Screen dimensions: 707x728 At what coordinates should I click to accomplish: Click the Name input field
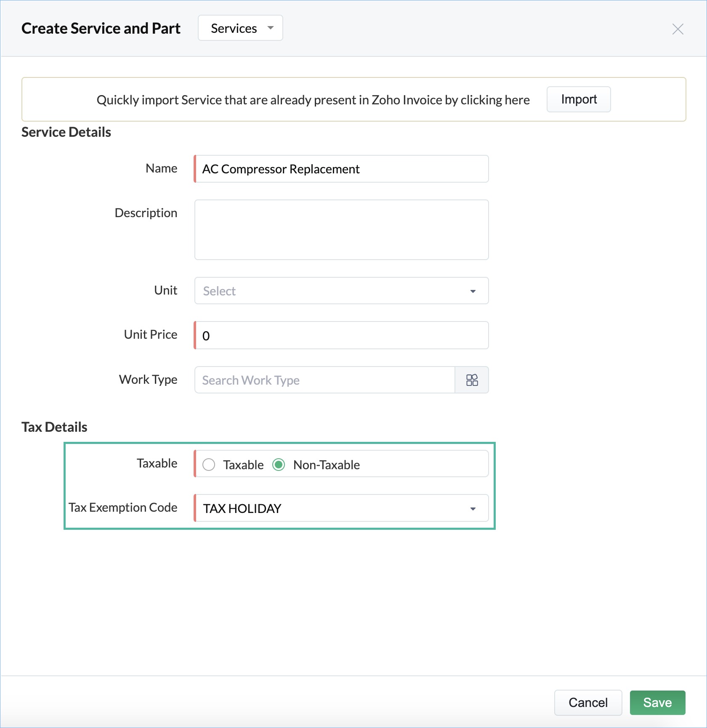coord(342,169)
